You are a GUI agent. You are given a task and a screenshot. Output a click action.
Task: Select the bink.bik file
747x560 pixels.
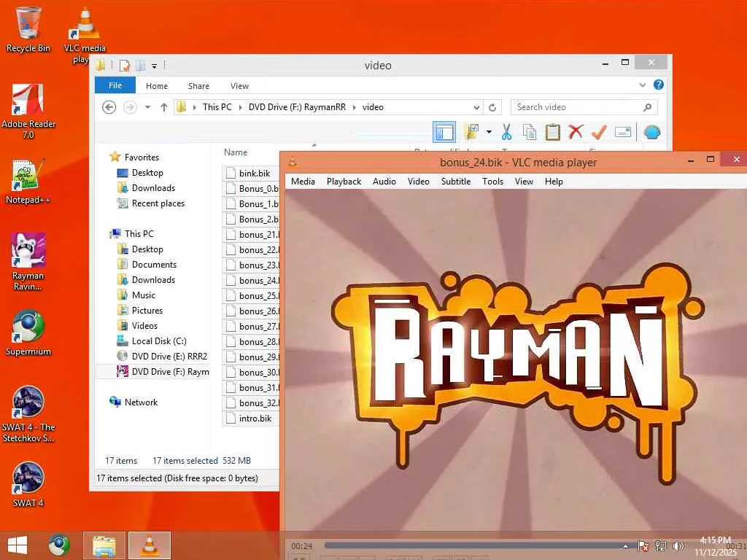click(x=255, y=174)
